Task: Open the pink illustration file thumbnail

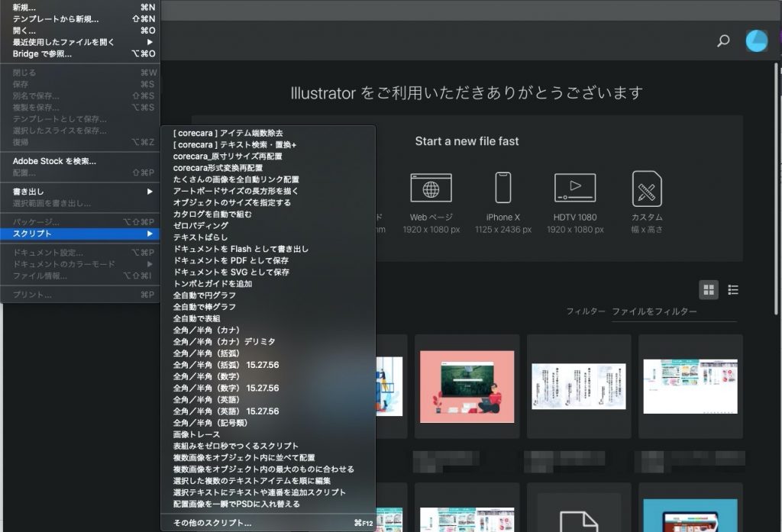Action: click(x=467, y=386)
